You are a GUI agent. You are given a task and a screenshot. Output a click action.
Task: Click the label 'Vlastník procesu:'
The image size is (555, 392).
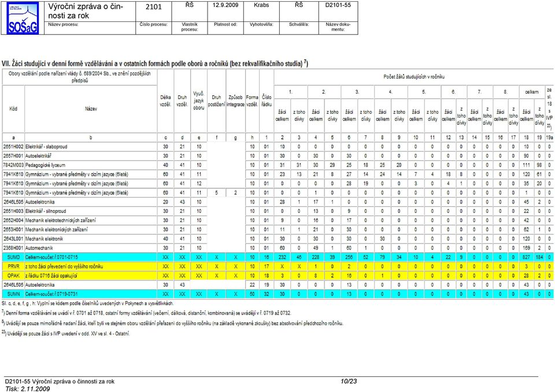[x=190, y=27]
